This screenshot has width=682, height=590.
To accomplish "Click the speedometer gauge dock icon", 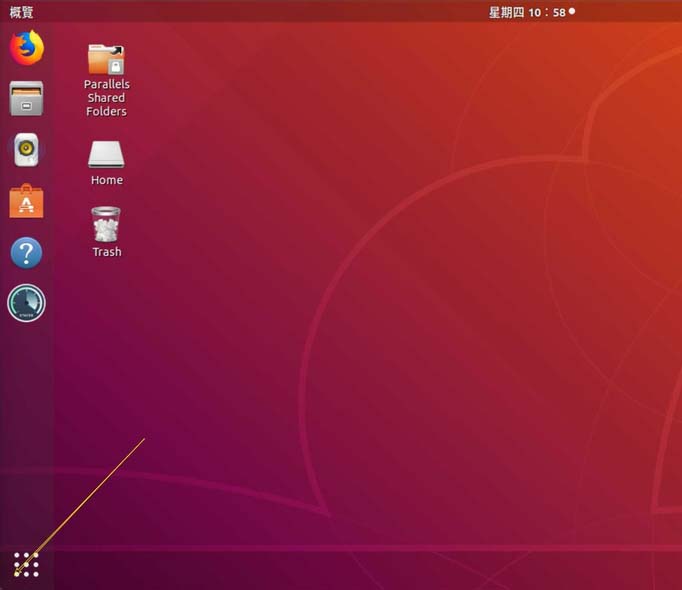I will [27, 303].
